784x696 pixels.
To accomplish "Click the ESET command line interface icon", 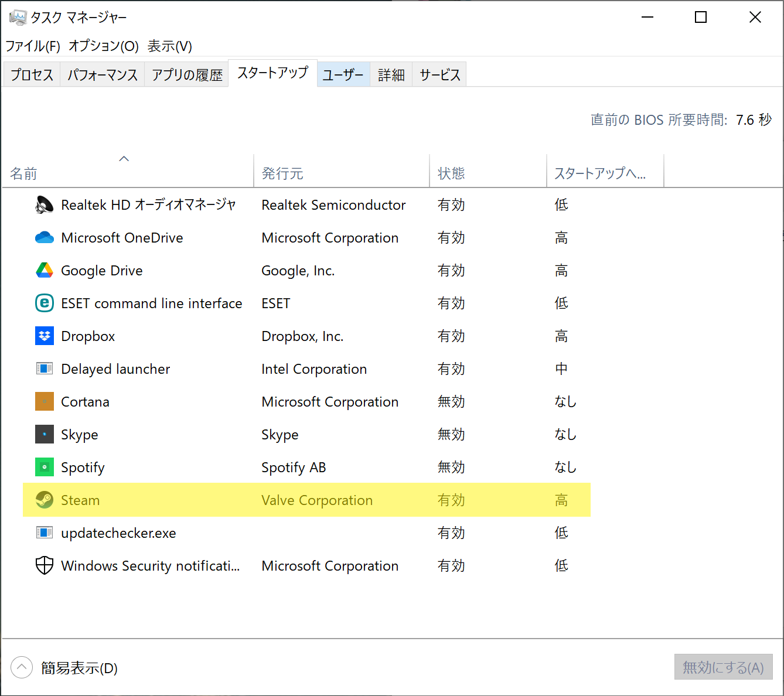I will click(x=45, y=303).
